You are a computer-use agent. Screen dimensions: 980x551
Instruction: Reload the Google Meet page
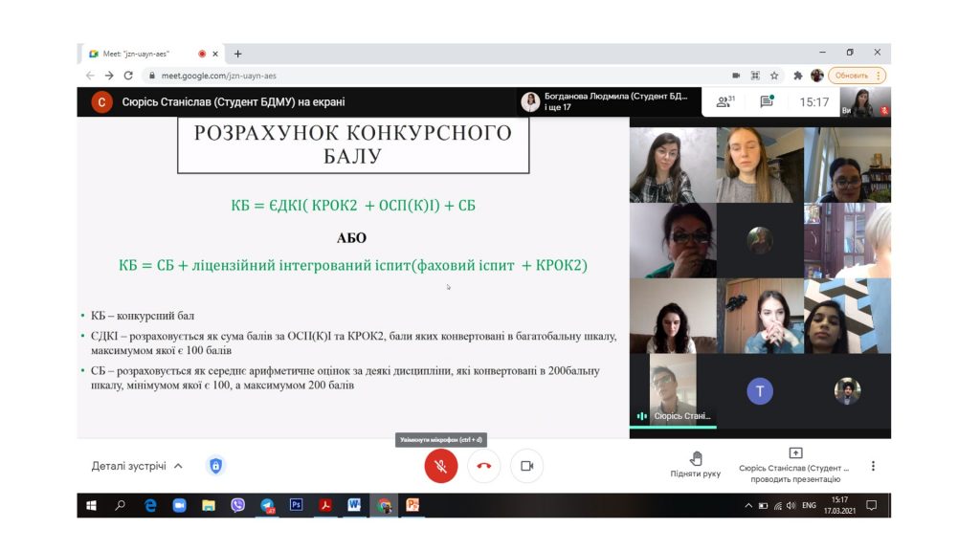tap(128, 76)
